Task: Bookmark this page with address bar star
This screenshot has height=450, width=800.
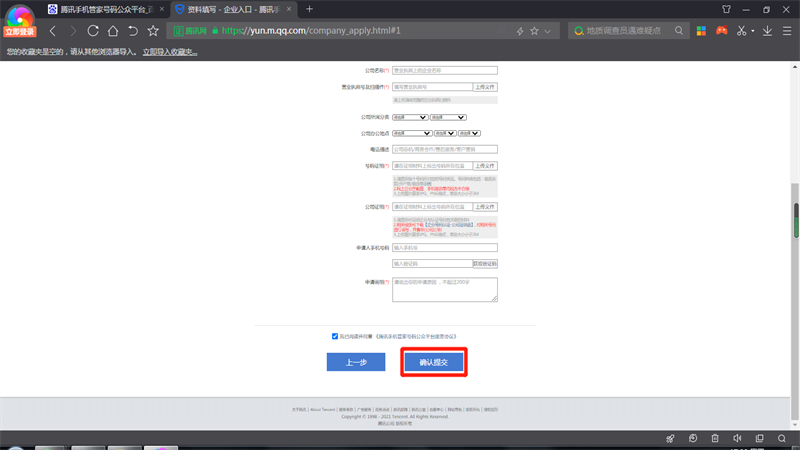Action: click(x=534, y=31)
